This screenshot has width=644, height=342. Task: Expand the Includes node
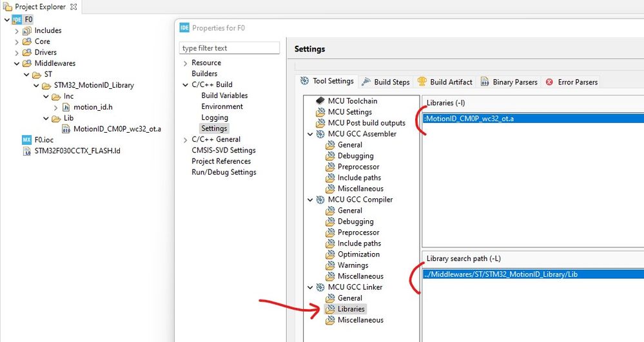[x=17, y=31]
